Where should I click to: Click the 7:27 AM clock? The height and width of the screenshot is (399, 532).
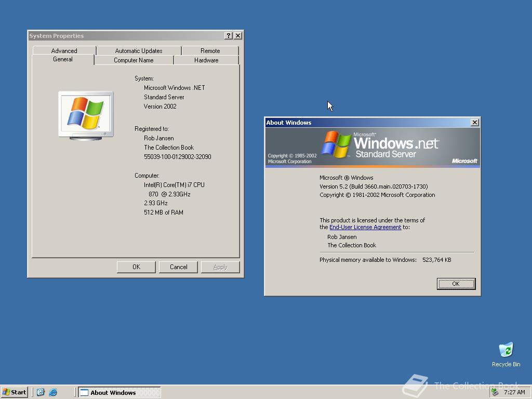click(514, 392)
